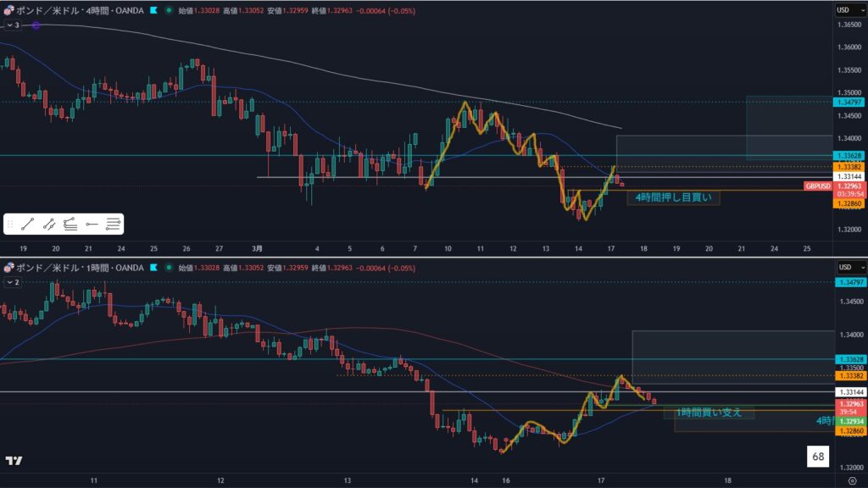Toggle the green market status dot on 4-hour chart

tap(169, 11)
